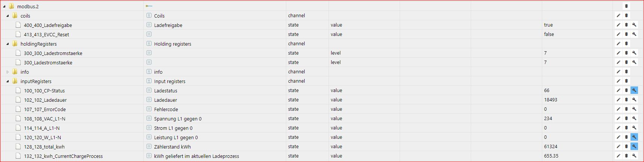Edit the holdingRegisters channel
644x162 pixels.
(619, 44)
